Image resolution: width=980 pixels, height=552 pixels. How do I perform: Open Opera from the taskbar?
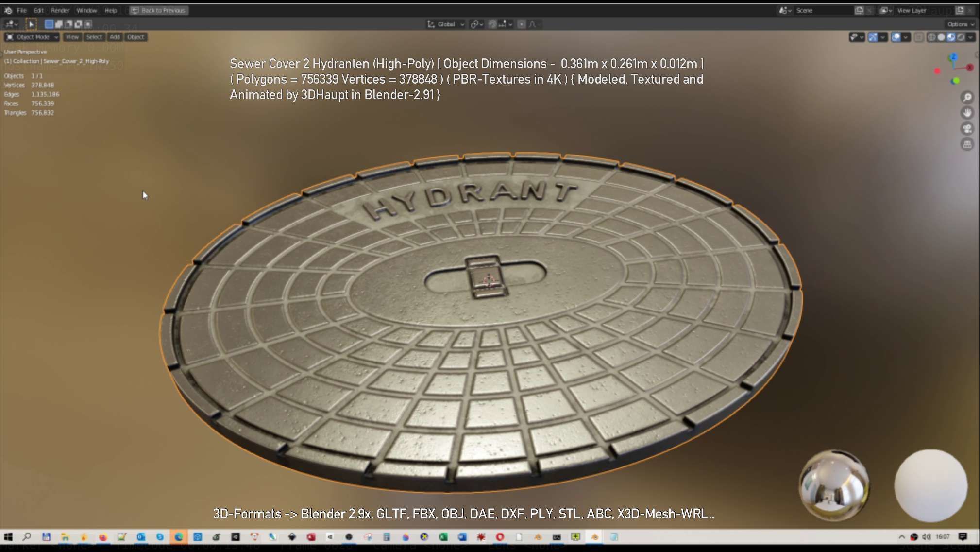click(500, 537)
